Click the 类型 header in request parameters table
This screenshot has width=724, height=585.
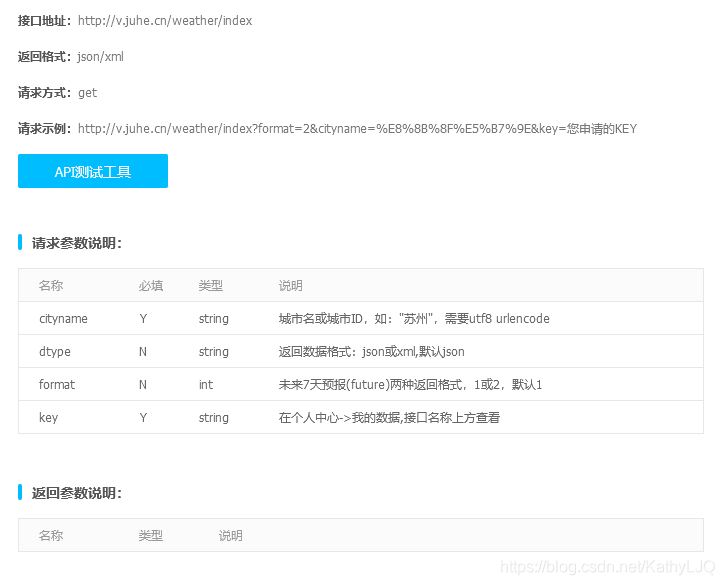pos(211,286)
